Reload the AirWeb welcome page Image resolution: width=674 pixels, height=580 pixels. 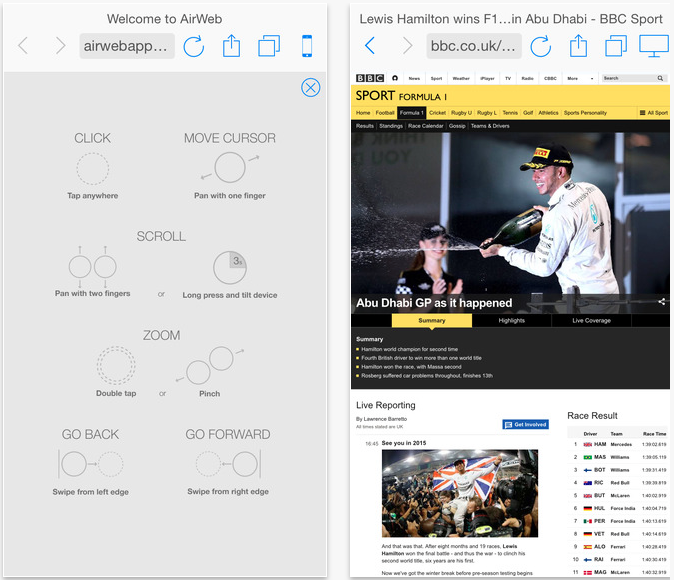[193, 46]
